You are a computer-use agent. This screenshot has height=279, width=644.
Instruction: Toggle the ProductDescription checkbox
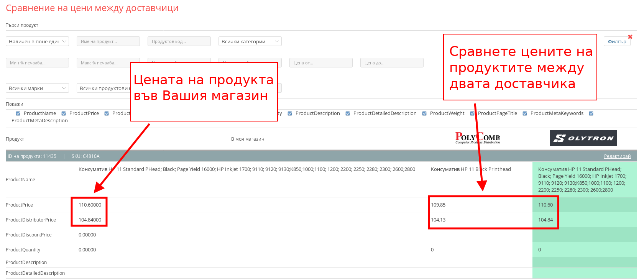coord(290,113)
